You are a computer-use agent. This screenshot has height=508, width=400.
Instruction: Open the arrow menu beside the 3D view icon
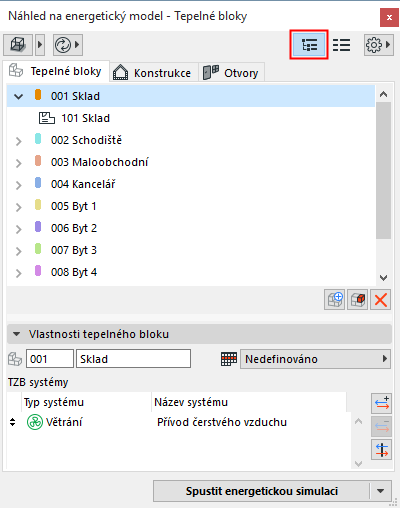pyautogui.click(x=40, y=45)
